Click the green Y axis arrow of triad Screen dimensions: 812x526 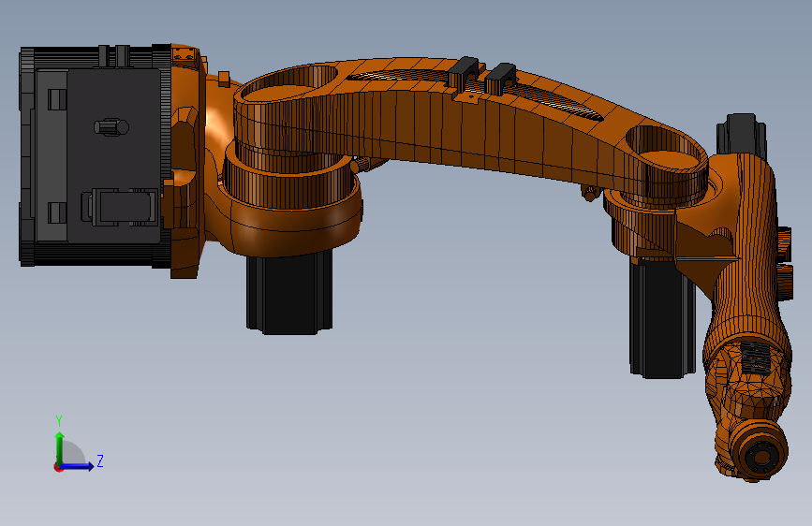pos(60,447)
